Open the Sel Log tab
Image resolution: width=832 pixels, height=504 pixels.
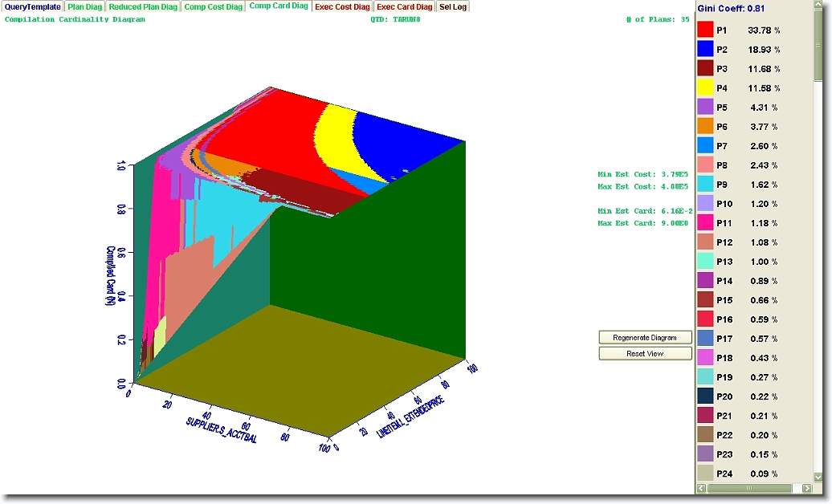click(453, 6)
